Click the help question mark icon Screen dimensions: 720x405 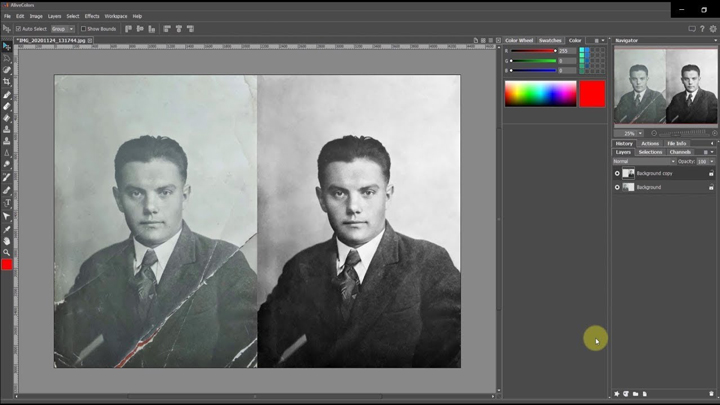coord(702,29)
